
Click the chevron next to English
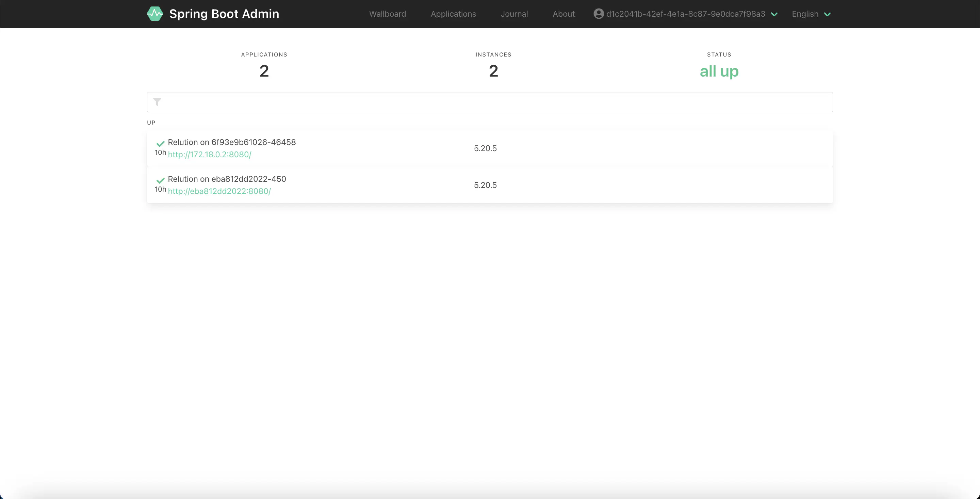coord(827,14)
